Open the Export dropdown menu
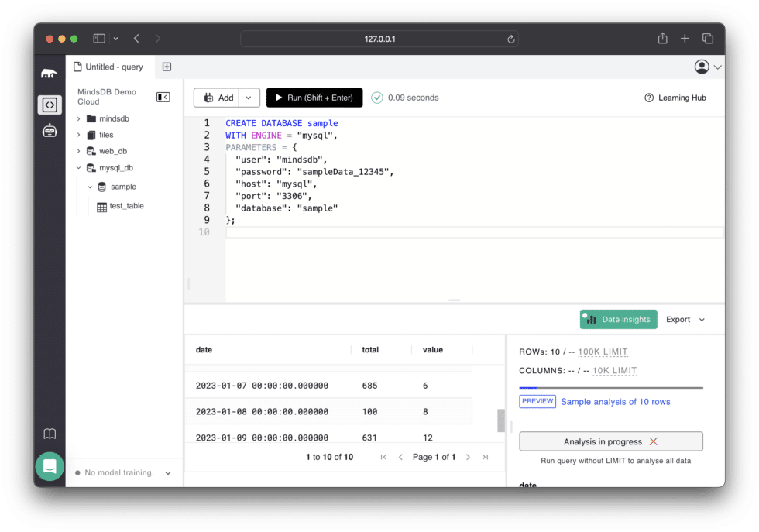 click(685, 319)
